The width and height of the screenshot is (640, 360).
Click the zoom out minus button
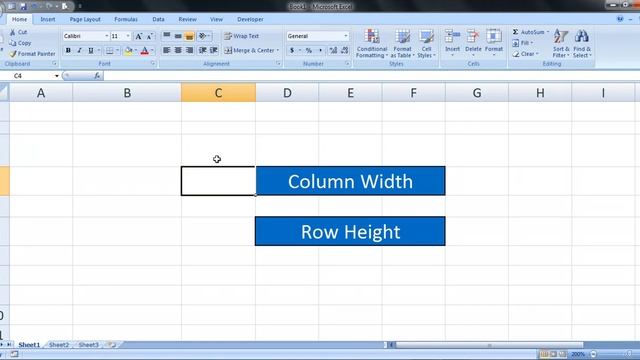point(593,354)
